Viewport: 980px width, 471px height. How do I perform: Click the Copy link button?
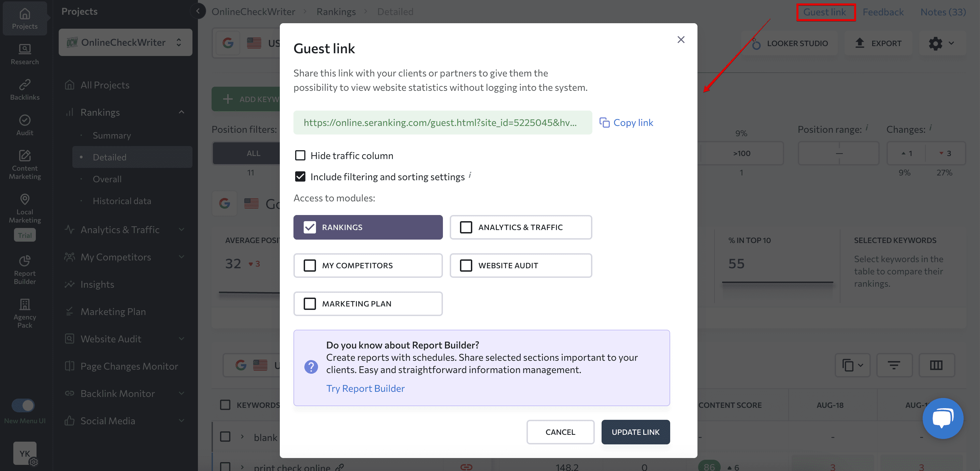pyautogui.click(x=625, y=122)
